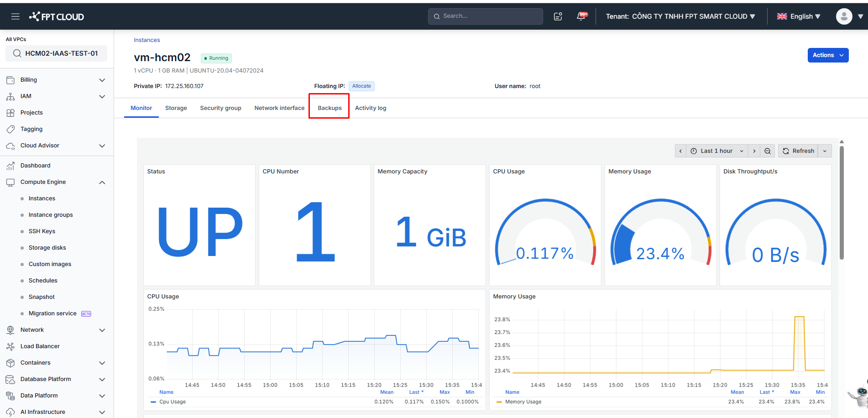Open Storage disks in the sidebar

[47, 248]
